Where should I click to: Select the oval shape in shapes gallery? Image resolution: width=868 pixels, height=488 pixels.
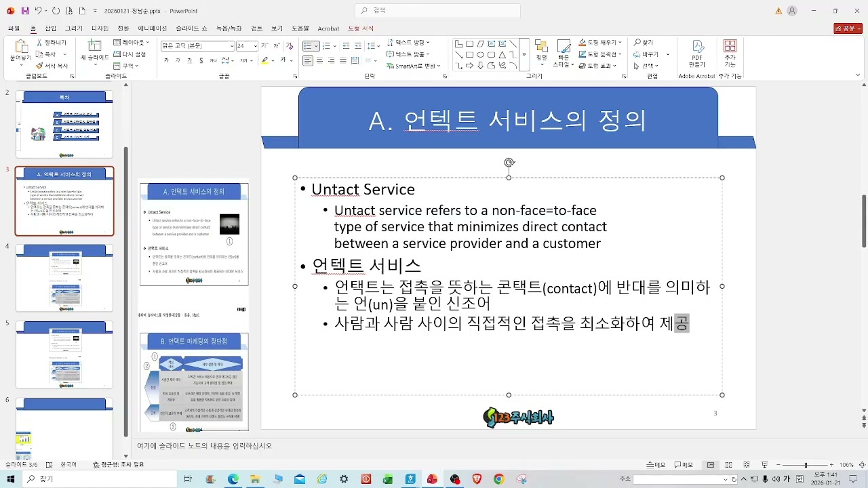coord(481,55)
